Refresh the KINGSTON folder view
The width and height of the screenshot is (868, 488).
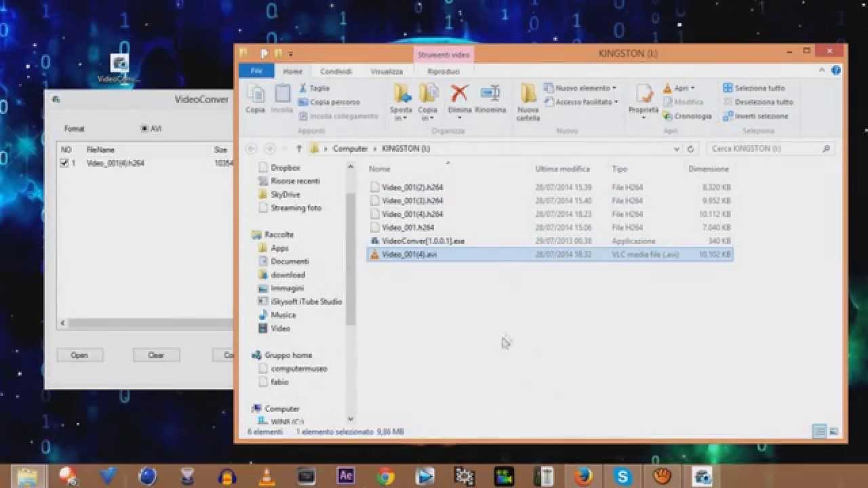tap(691, 148)
